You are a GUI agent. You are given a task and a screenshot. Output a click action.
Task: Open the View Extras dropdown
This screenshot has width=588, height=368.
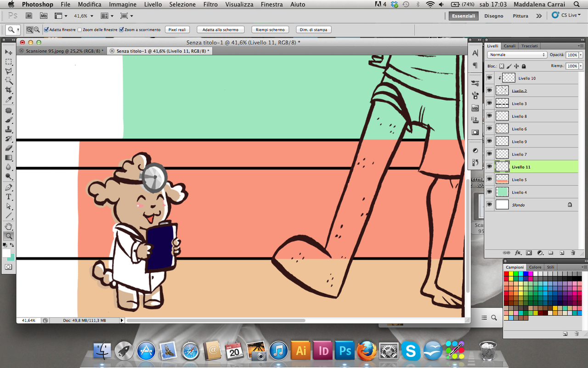click(61, 16)
